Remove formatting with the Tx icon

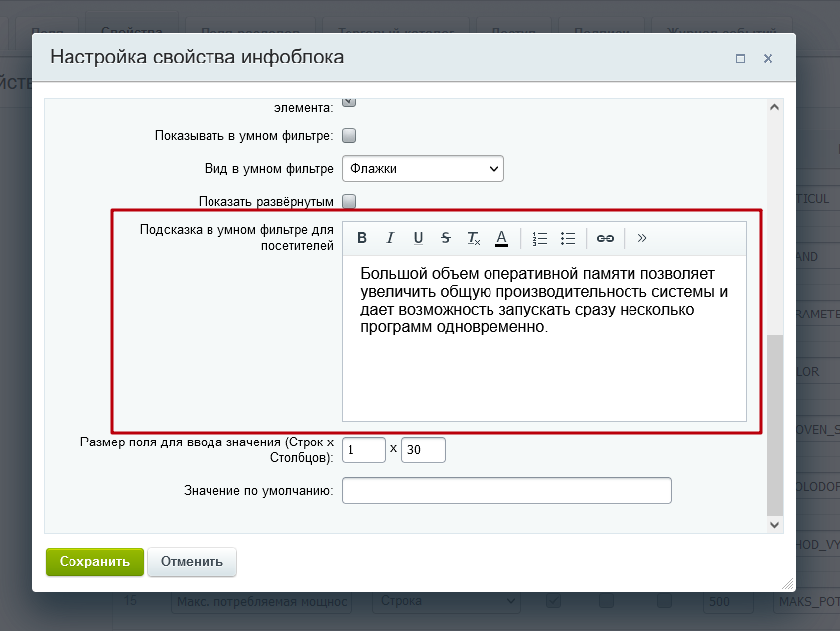tap(474, 238)
